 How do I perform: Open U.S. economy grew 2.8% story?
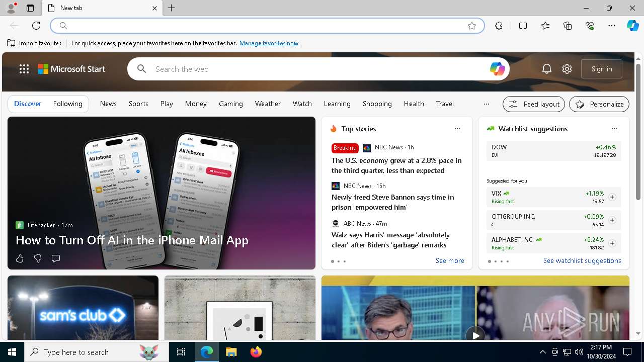point(396,165)
